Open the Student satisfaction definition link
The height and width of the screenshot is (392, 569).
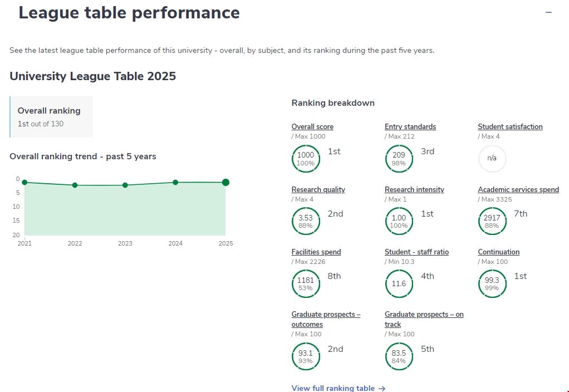510,127
